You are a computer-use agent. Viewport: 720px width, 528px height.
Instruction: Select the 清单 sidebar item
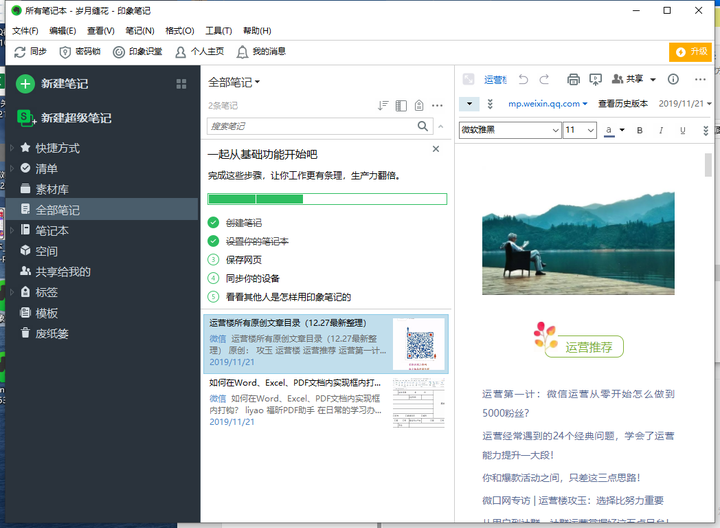[x=102, y=169]
